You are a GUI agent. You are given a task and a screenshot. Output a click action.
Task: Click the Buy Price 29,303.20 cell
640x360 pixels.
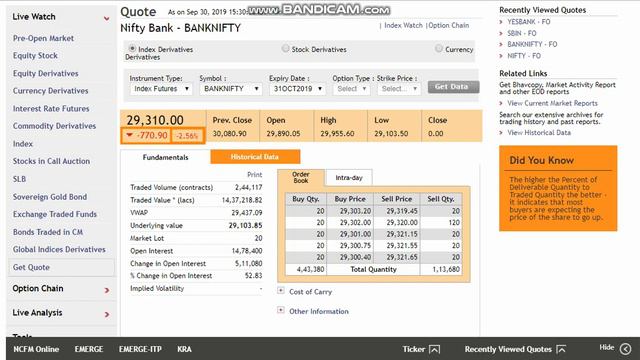[x=350, y=211]
